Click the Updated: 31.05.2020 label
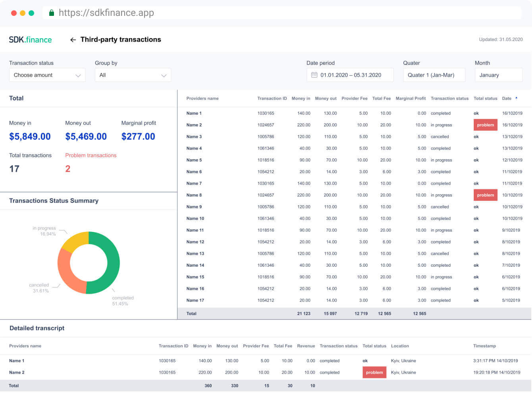The image size is (532, 393). [501, 40]
